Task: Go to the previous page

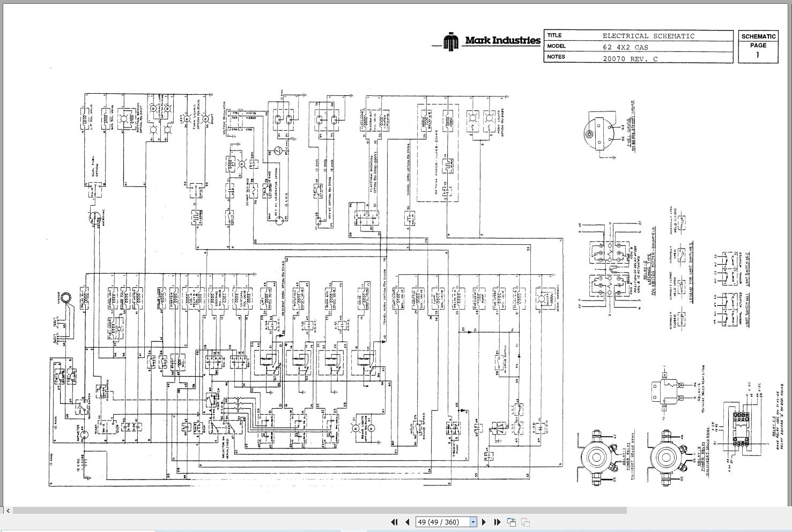Action: click(x=407, y=522)
